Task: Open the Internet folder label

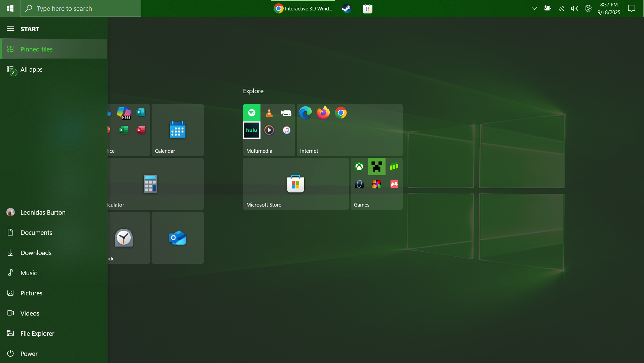Action: pyautogui.click(x=309, y=151)
